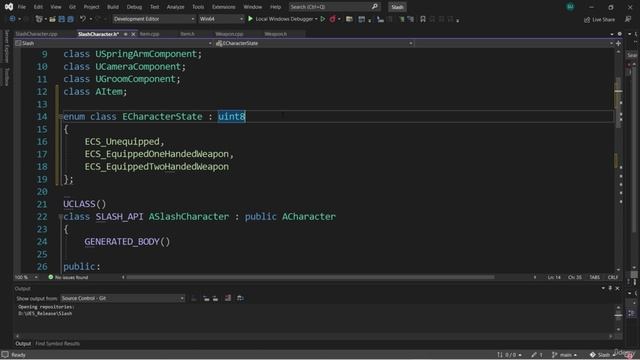
Task: Collapse the enum ECharacterState block
Action: tap(60, 117)
